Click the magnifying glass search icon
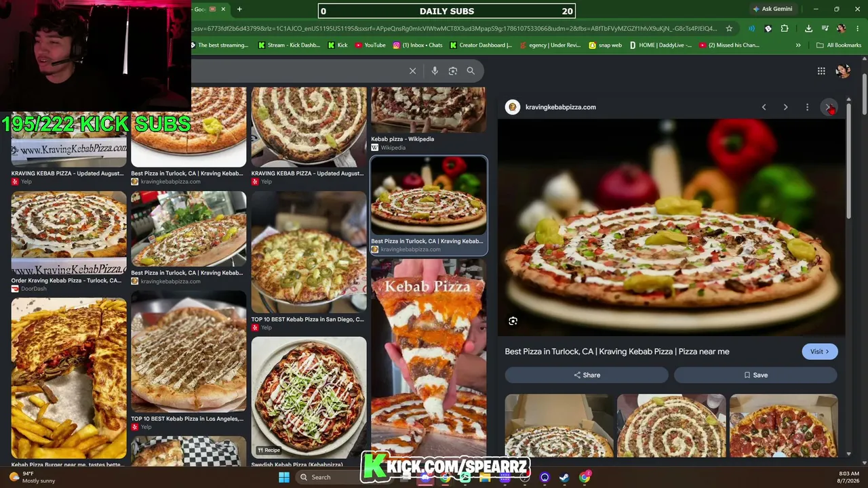Image resolution: width=868 pixels, height=488 pixels. tap(471, 70)
